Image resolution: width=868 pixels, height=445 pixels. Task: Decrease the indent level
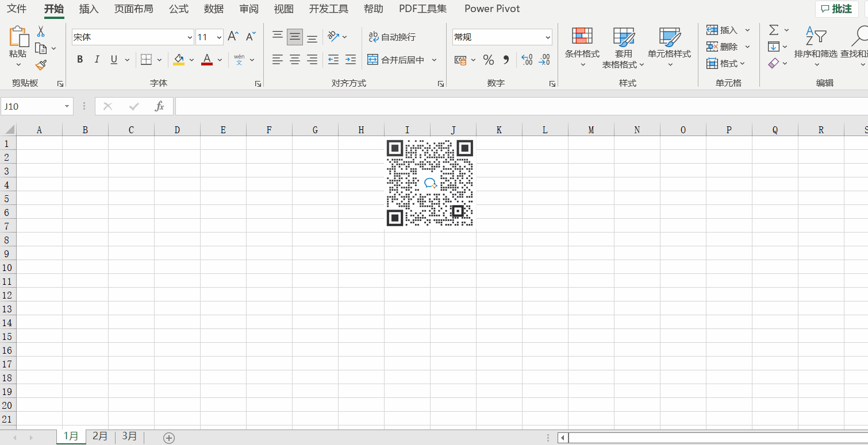(x=333, y=59)
